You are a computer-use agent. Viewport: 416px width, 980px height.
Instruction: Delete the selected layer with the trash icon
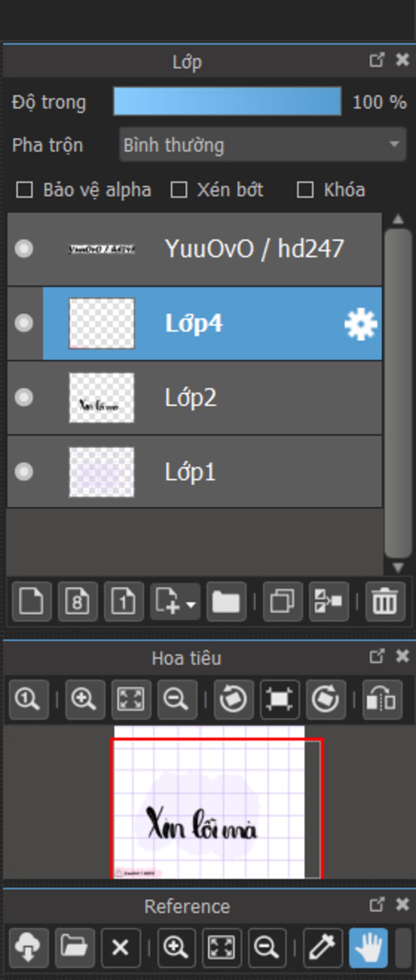[385, 601]
